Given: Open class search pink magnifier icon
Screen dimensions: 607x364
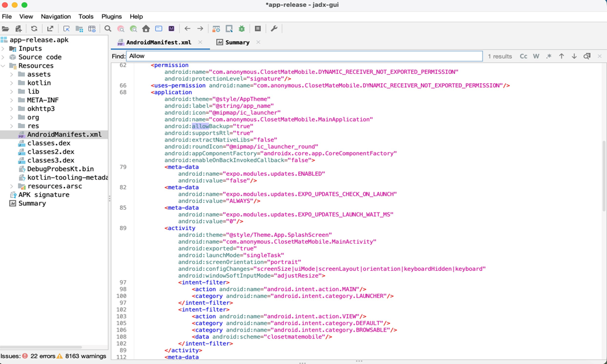Looking at the screenshot, I should click(x=121, y=29).
